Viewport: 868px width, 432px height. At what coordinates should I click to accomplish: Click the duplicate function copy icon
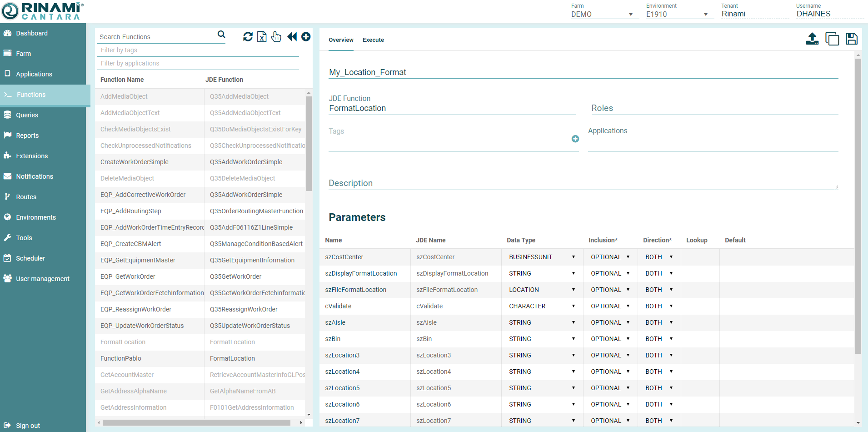832,39
